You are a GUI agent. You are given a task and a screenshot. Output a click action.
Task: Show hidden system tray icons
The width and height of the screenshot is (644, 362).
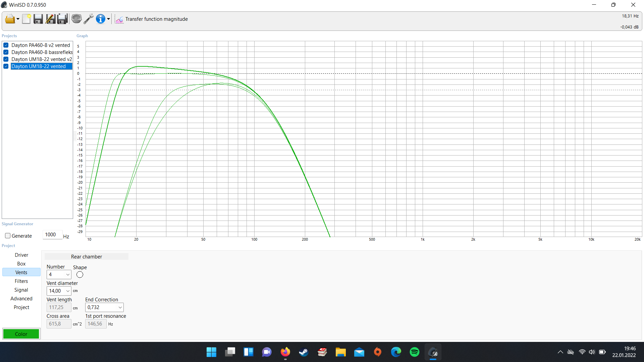(x=560, y=352)
